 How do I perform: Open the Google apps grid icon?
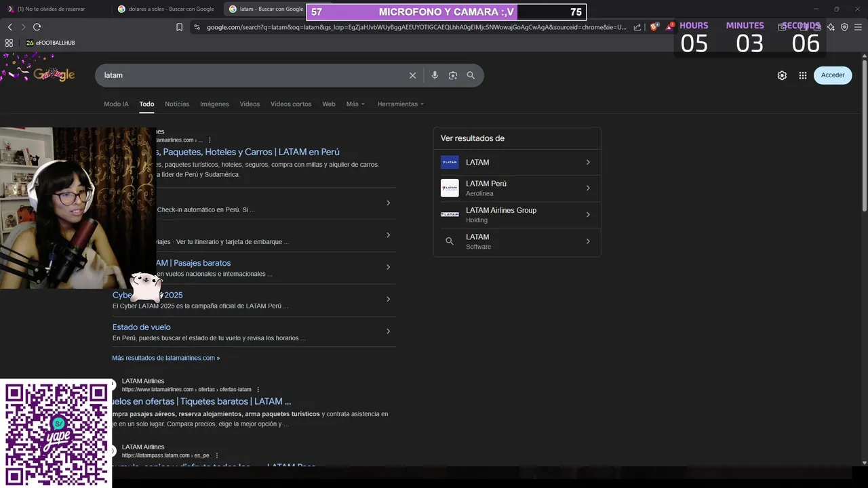tap(803, 75)
